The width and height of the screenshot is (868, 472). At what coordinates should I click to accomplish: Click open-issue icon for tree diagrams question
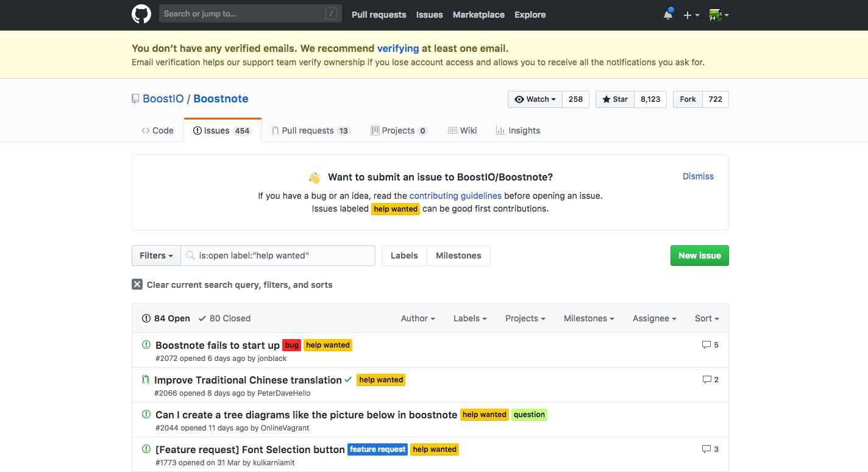(146, 414)
